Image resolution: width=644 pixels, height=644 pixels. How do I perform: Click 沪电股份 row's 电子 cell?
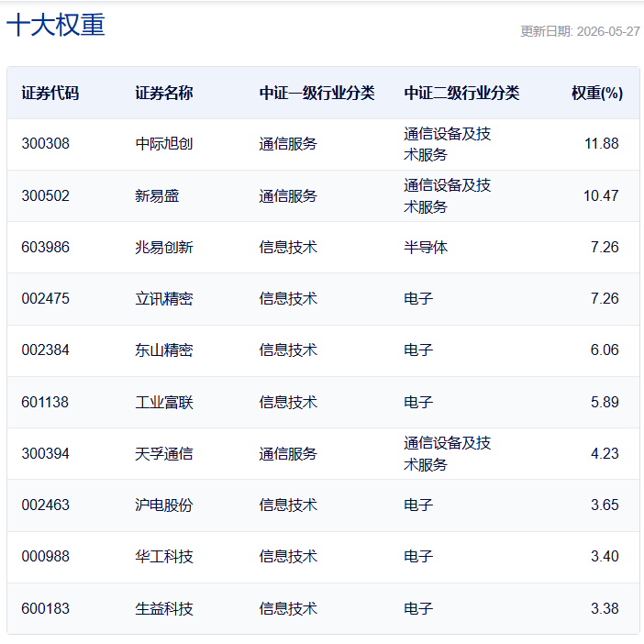tap(418, 505)
